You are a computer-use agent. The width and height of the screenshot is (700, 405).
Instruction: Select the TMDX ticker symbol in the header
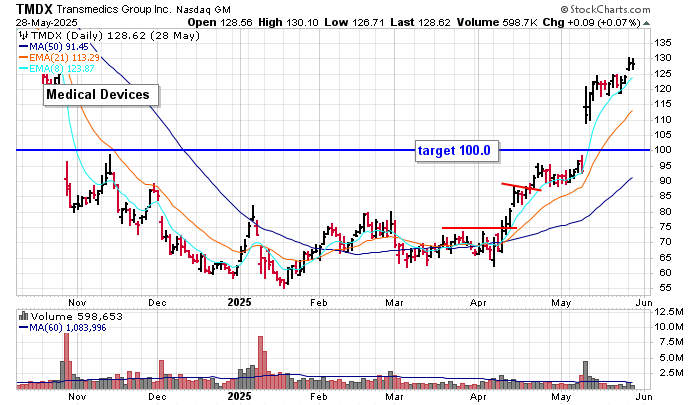click(34, 9)
